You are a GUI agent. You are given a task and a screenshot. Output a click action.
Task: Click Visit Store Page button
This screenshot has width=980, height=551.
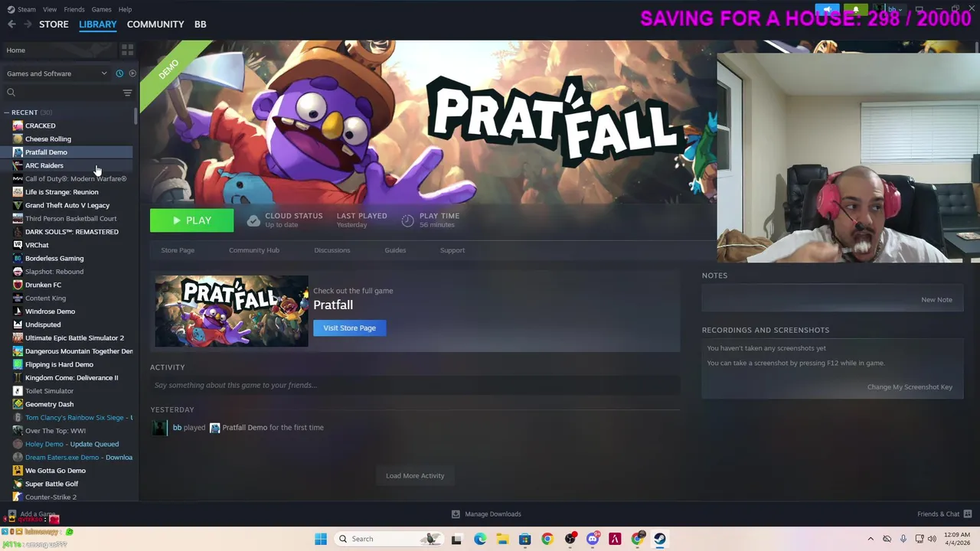point(349,328)
